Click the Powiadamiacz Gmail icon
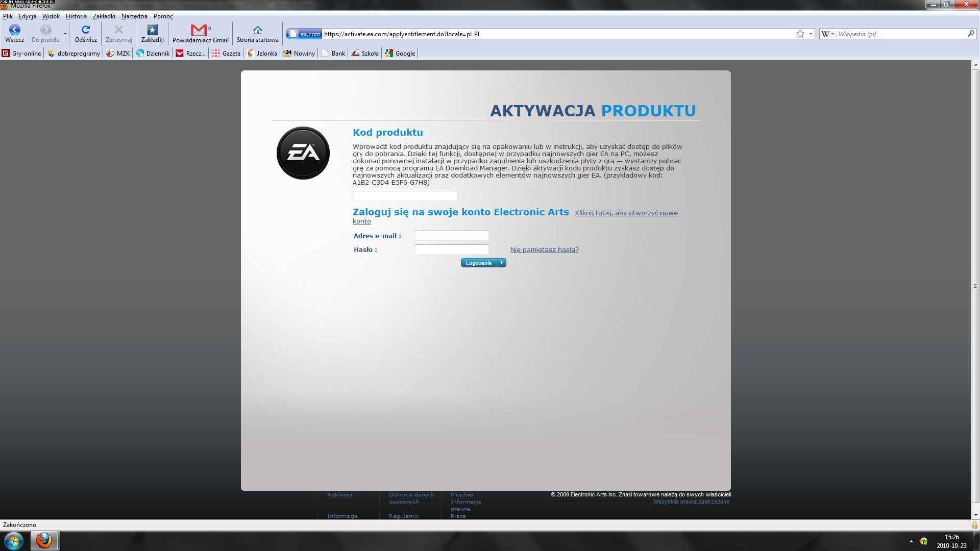980x551 pixels. [200, 34]
